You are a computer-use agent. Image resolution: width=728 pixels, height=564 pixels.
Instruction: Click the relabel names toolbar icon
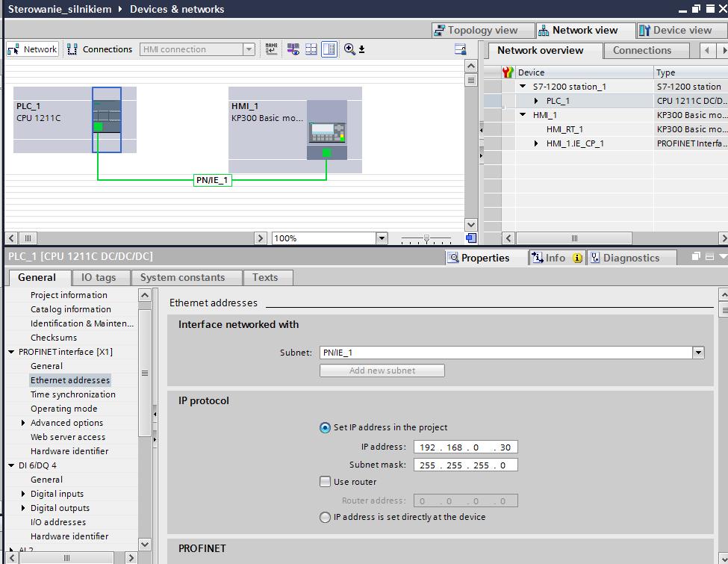[271, 49]
